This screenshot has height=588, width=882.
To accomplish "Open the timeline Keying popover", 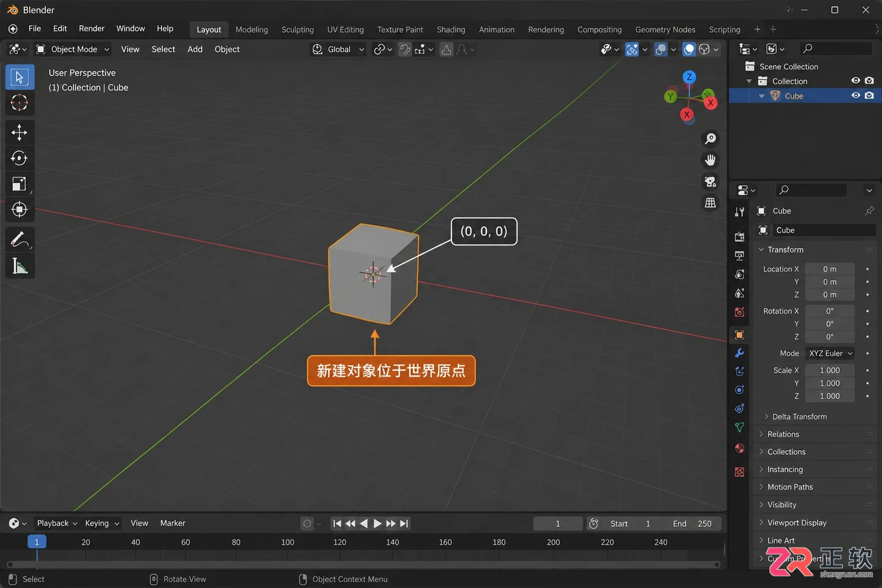I will [x=102, y=524].
